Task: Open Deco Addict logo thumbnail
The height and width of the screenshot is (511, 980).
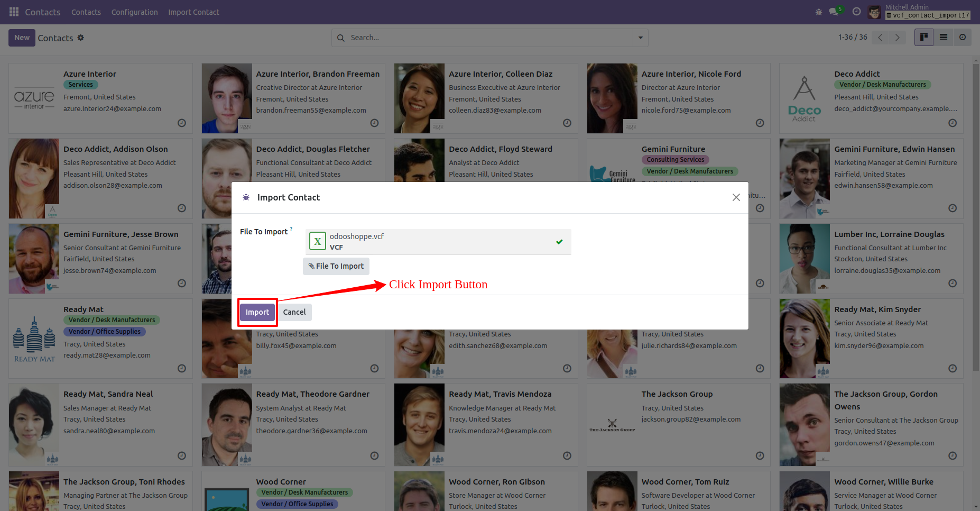Action: coord(805,98)
